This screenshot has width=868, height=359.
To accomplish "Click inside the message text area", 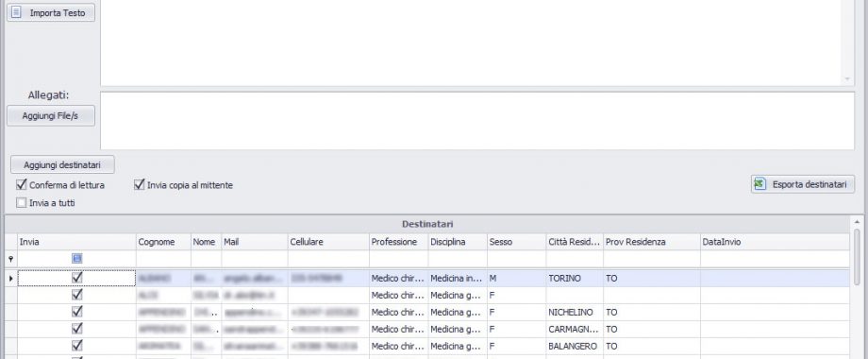I will coord(471,42).
